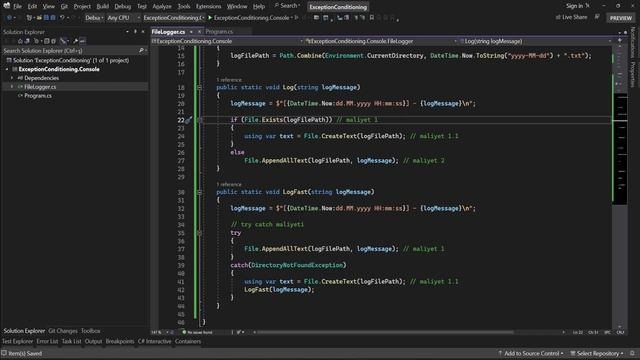Close the FileLogger.cs tab
The image size is (640, 360).
coord(199,31)
